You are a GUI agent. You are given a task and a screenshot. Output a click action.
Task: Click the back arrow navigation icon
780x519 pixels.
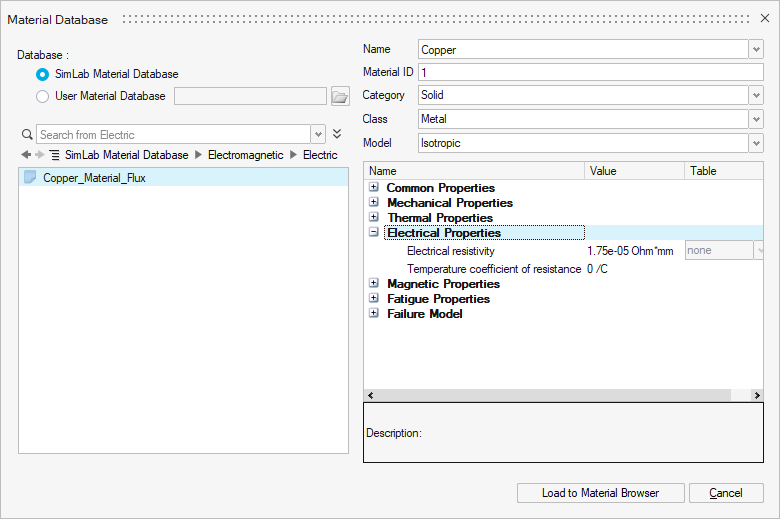tap(25, 155)
